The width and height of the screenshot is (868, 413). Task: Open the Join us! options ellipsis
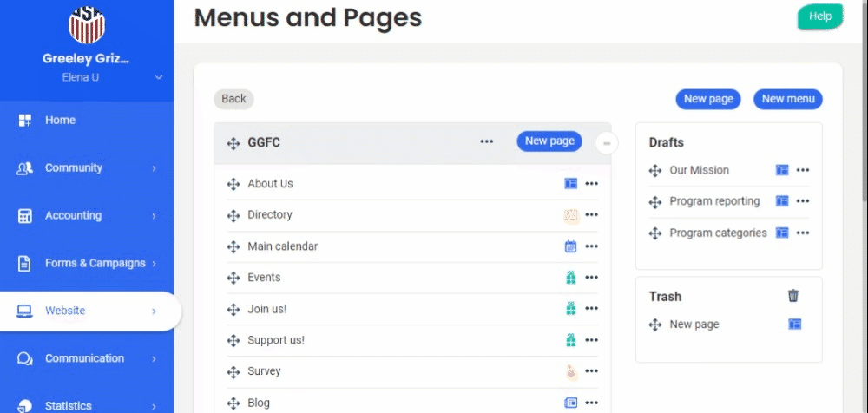click(x=592, y=308)
